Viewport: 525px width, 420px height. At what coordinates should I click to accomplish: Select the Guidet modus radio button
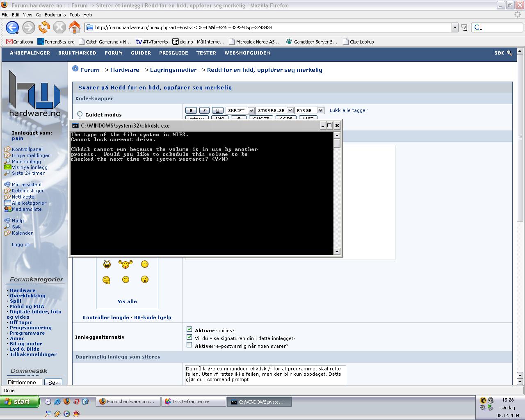click(x=80, y=114)
